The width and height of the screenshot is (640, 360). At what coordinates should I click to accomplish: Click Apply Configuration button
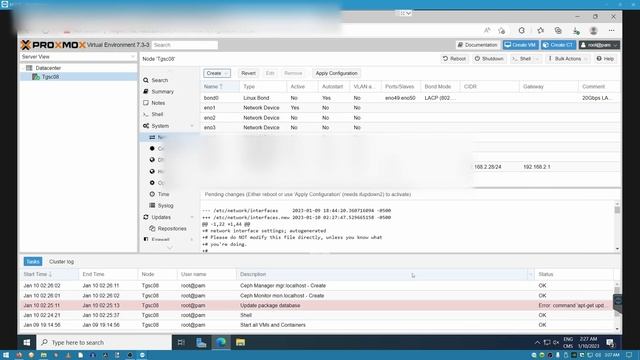point(336,73)
